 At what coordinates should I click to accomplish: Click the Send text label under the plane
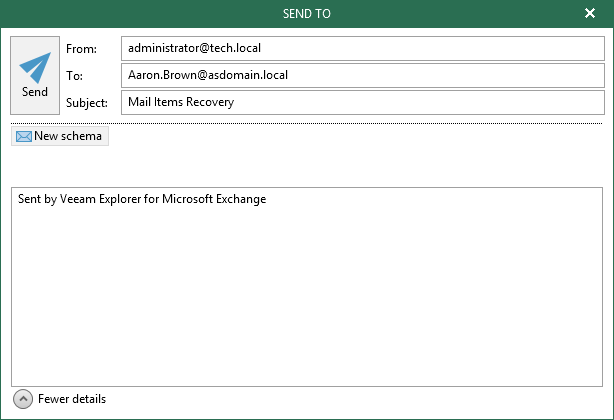pos(35,92)
